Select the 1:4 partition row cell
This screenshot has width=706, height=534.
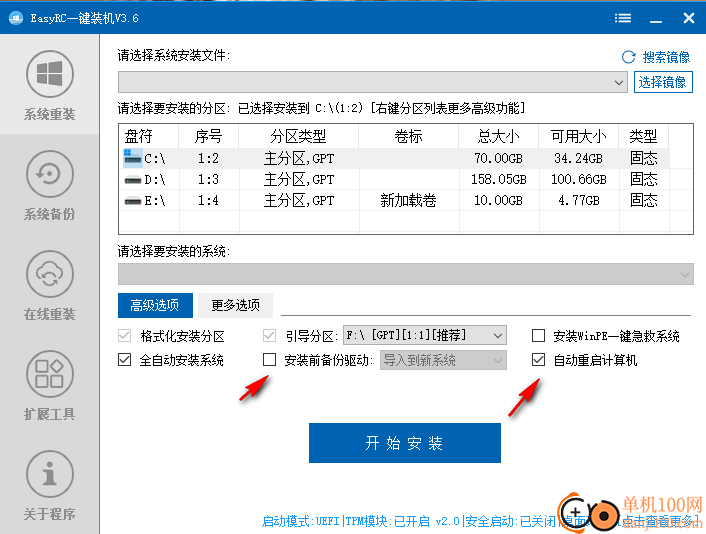[x=208, y=200]
